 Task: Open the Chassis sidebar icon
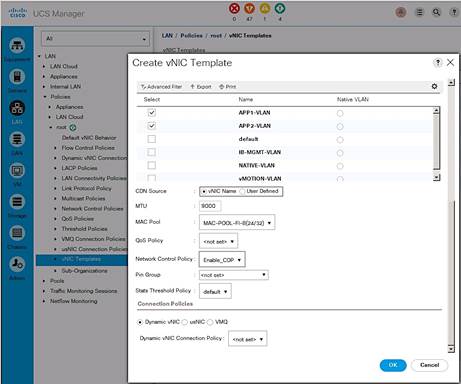[17, 233]
